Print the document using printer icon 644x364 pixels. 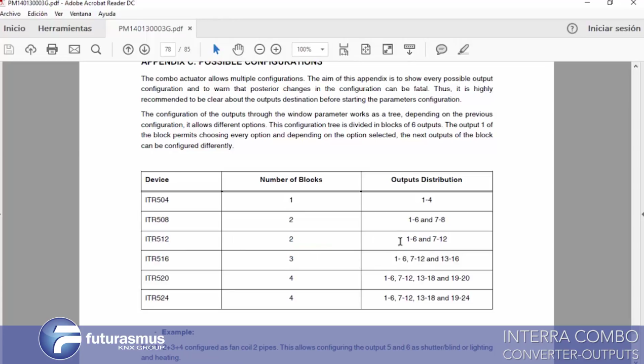[52, 49]
